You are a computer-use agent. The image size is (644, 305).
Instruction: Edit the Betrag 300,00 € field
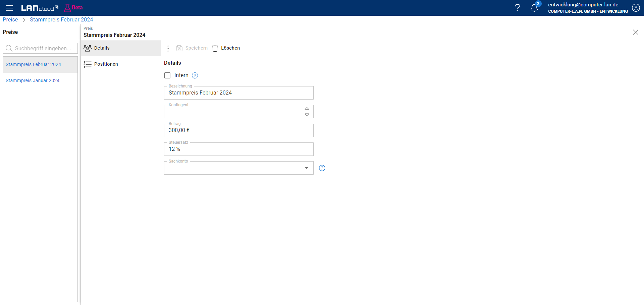coord(239,130)
